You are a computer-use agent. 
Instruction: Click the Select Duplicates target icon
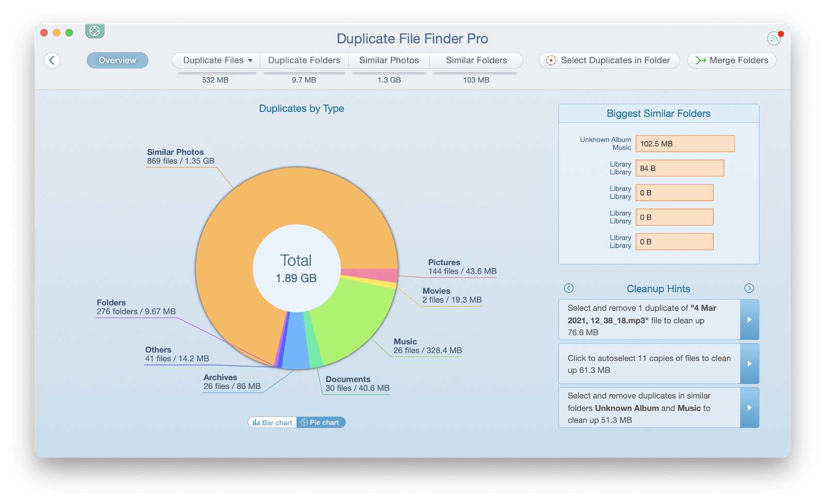(551, 60)
